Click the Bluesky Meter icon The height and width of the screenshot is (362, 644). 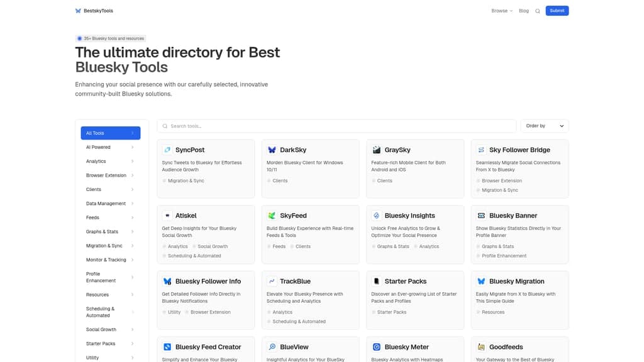[376, 346]
